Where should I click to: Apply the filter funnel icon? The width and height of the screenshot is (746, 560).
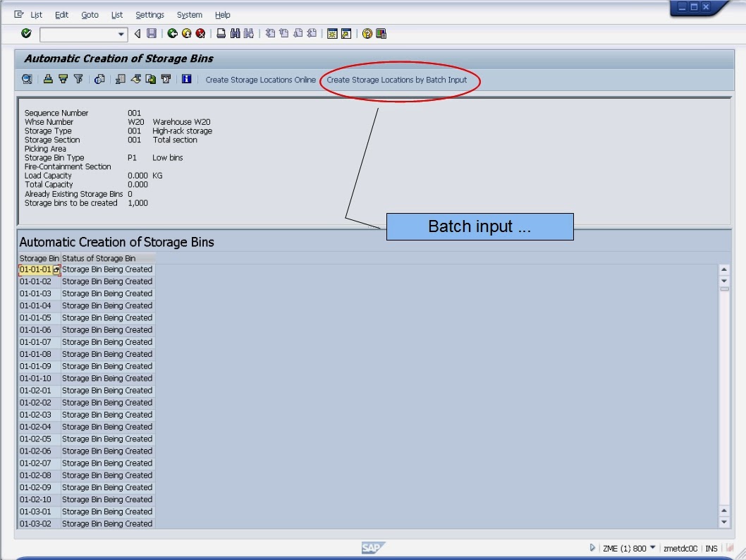(x=78, y=80)
